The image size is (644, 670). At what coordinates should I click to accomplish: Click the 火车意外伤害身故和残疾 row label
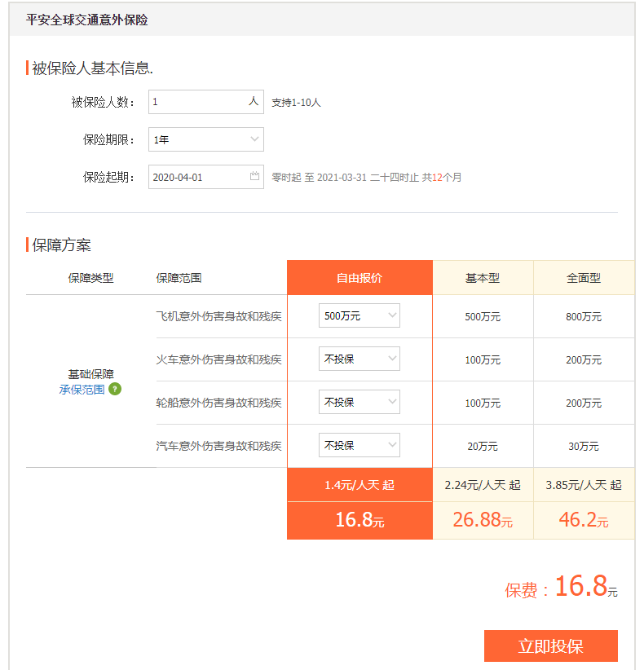coord(218,359)
